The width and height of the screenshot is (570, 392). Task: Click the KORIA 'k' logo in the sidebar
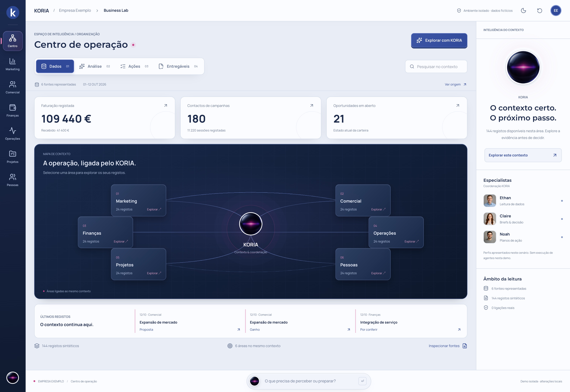click(x=13, y=12)
